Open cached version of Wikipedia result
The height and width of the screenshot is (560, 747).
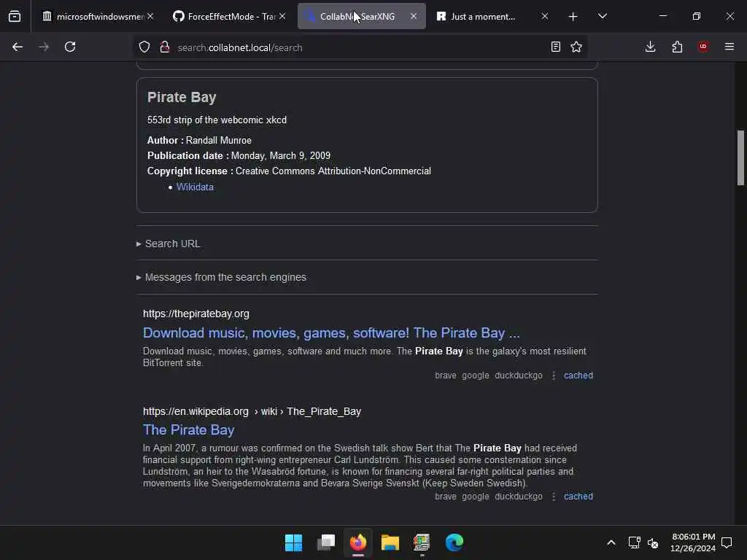[578, 497]
